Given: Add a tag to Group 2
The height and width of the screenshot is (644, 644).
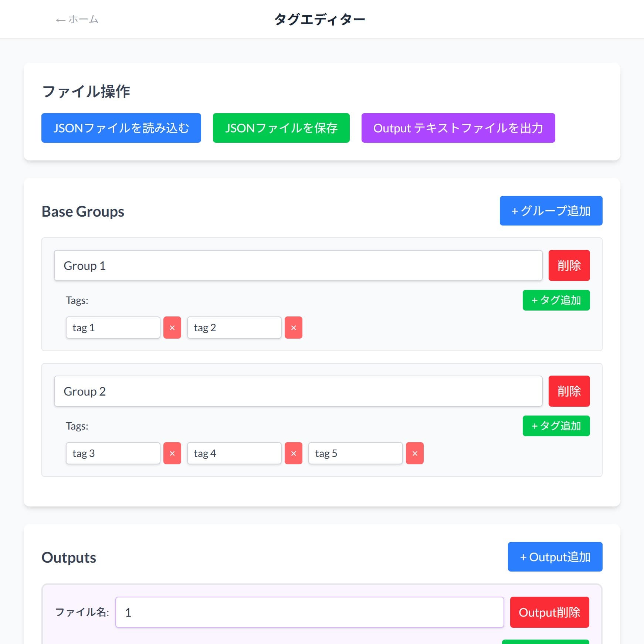Looking at the screenshot, I should (x=556, y=426).
